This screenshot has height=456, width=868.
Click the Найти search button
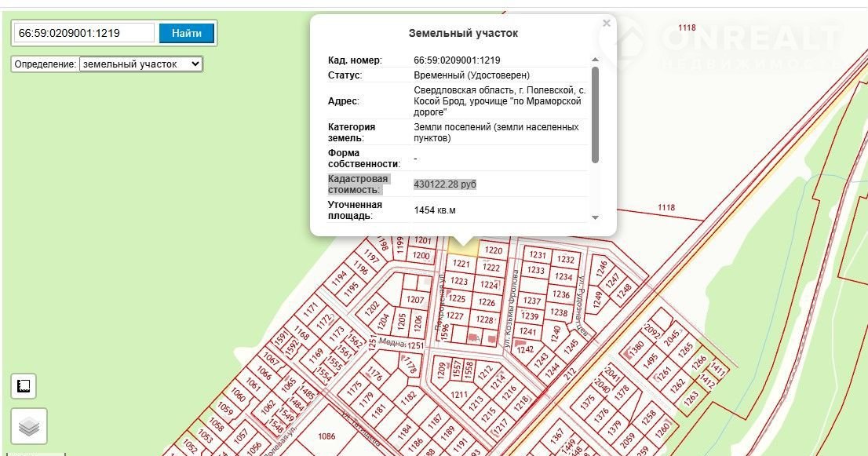click(187, 33)
